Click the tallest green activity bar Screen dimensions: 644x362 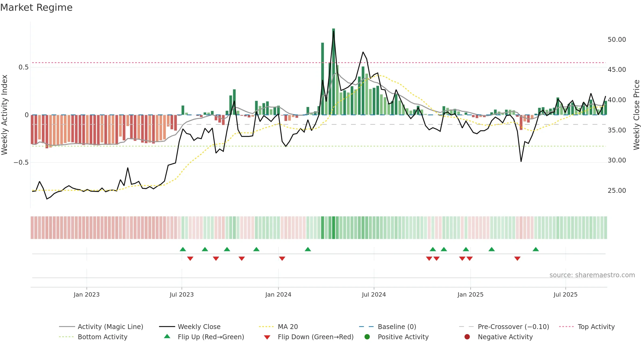[334, 72]
